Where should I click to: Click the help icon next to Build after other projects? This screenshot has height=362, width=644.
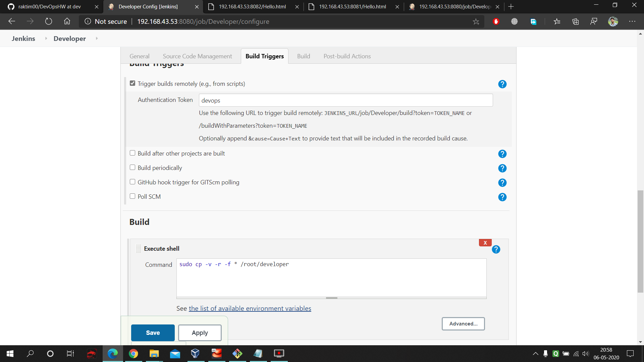click(x=502, y=154)
